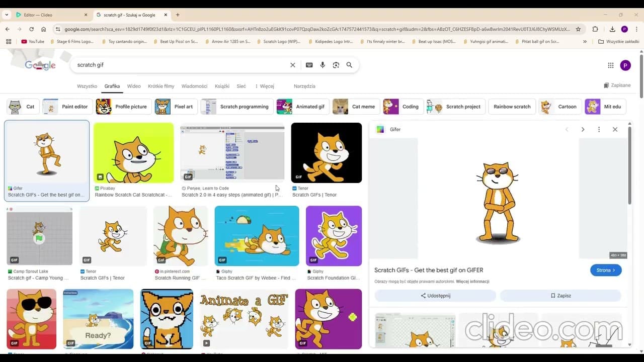
Task: Filter by the Pixel art chip
Action: point(176,107)
